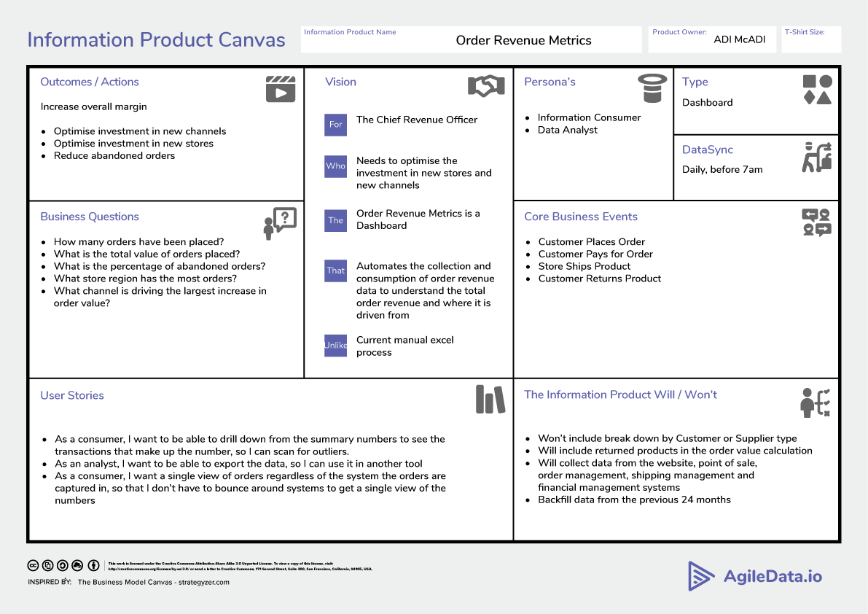
Task: Click the Product Owner field
Action: coord(712,39)
